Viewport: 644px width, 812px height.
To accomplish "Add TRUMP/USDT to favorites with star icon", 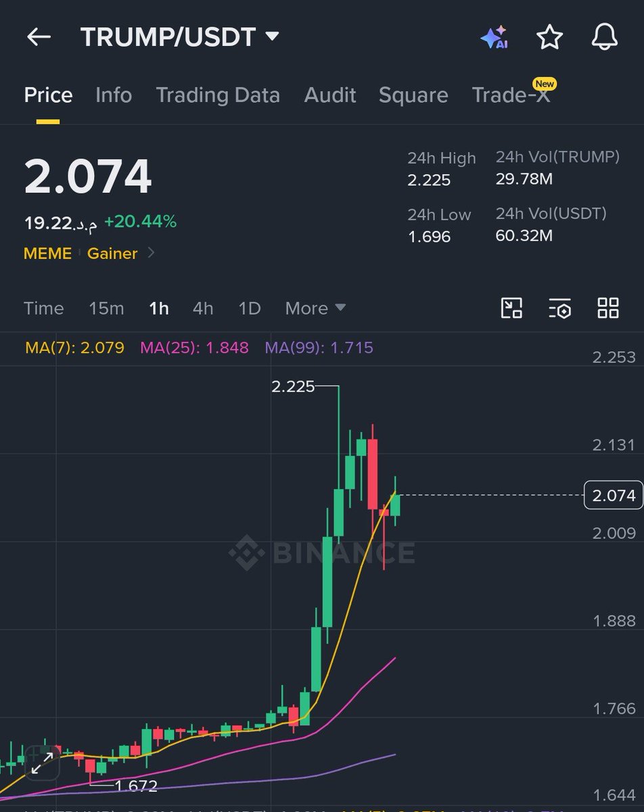I will coord(549,37).
